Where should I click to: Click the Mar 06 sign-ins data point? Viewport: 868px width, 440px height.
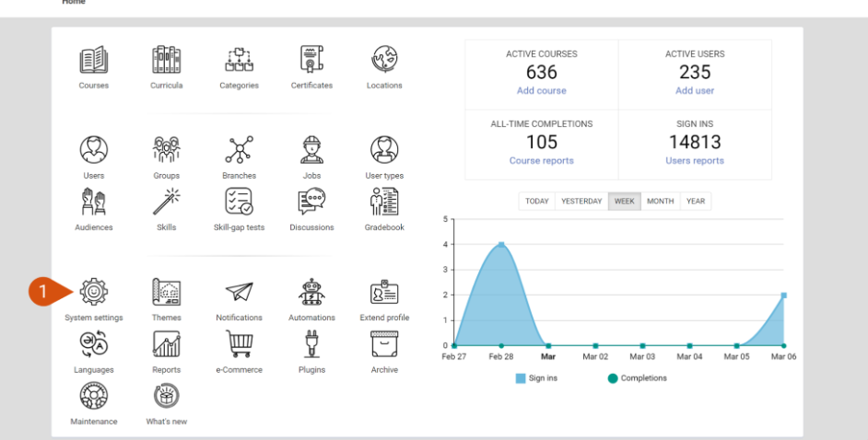pyautogui.click(x=784, y=295)
